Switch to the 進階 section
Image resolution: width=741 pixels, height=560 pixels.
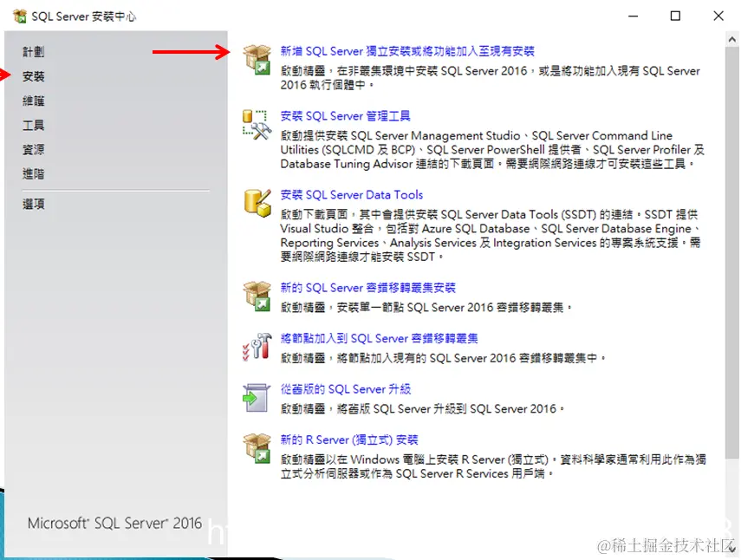33,173
